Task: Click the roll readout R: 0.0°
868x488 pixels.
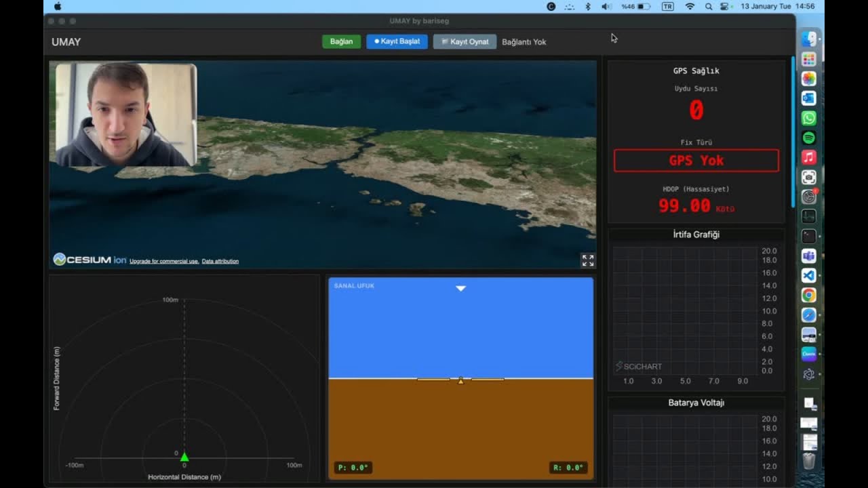Action: coord(568,468)
